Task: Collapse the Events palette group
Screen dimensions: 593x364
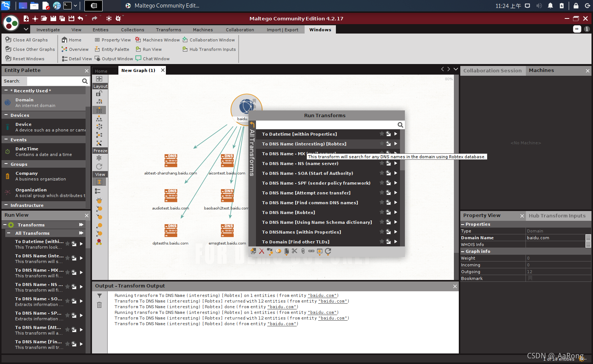Action: tap(6, 139)
